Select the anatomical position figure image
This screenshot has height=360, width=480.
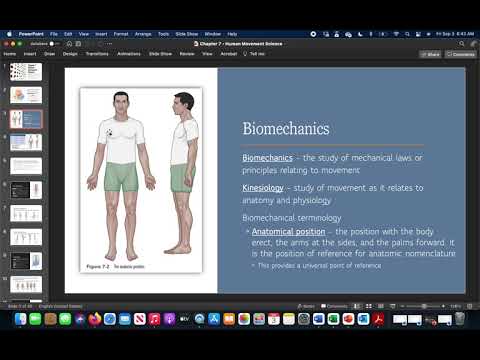click(x=141, y=180)
